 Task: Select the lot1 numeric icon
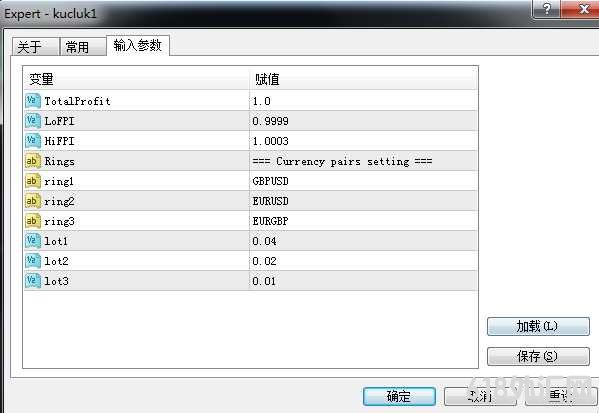pos(33,241)
